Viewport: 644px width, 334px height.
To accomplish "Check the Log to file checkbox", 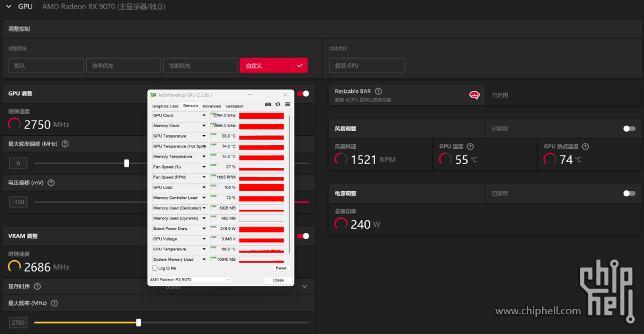I will (155, 268).
